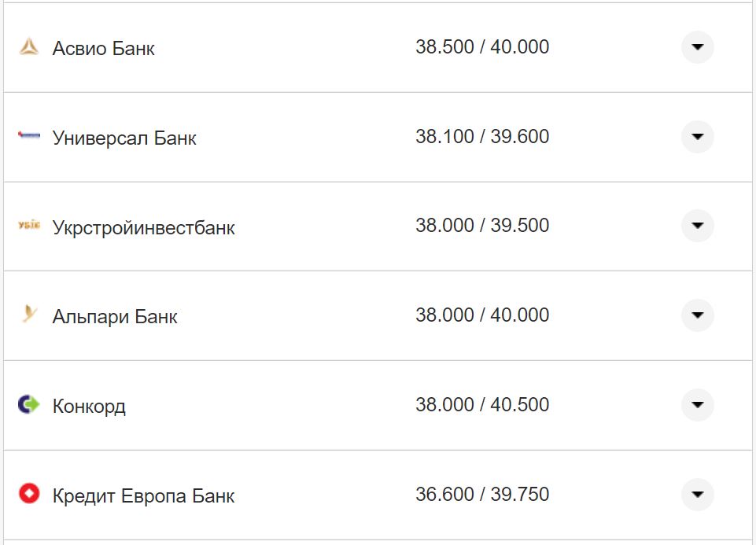Expand Альпари Банк rate details

[697, 315]
